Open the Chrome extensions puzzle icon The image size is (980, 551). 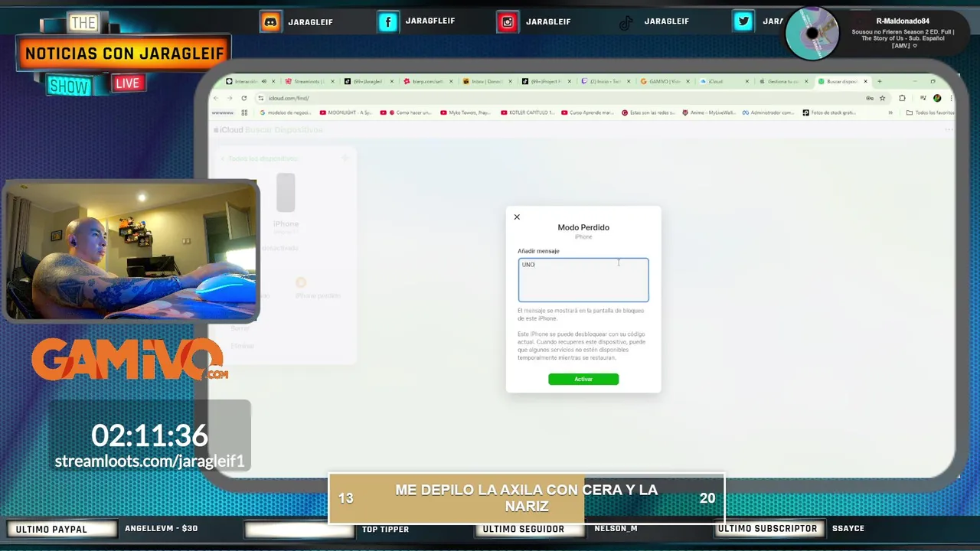point(902,98)
